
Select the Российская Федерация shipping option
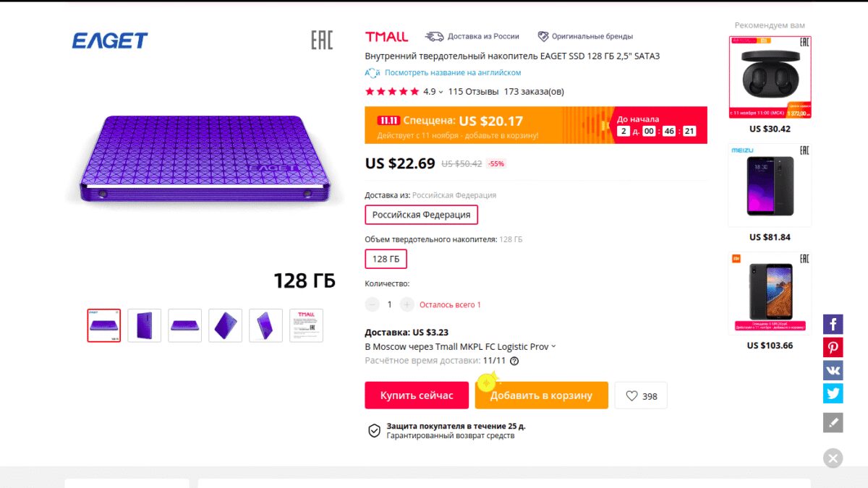(421, 214)
